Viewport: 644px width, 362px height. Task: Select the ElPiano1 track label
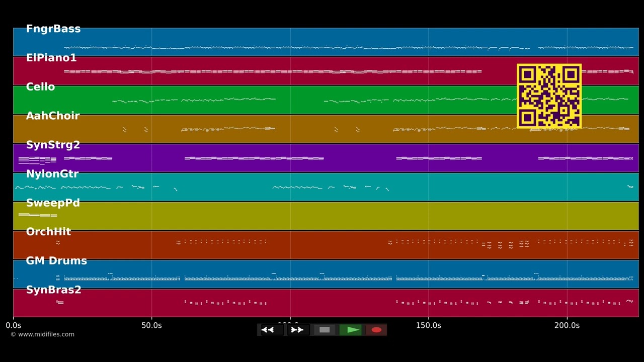point(51,58)
